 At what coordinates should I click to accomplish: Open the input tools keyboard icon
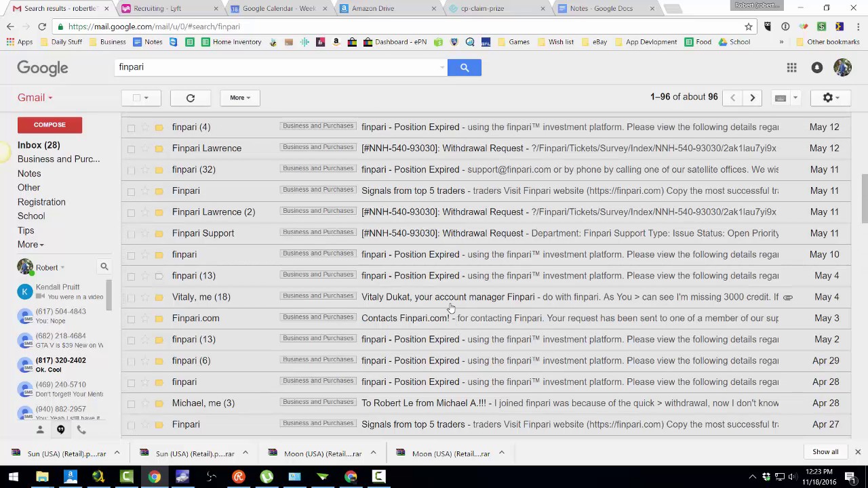(781, 98)
